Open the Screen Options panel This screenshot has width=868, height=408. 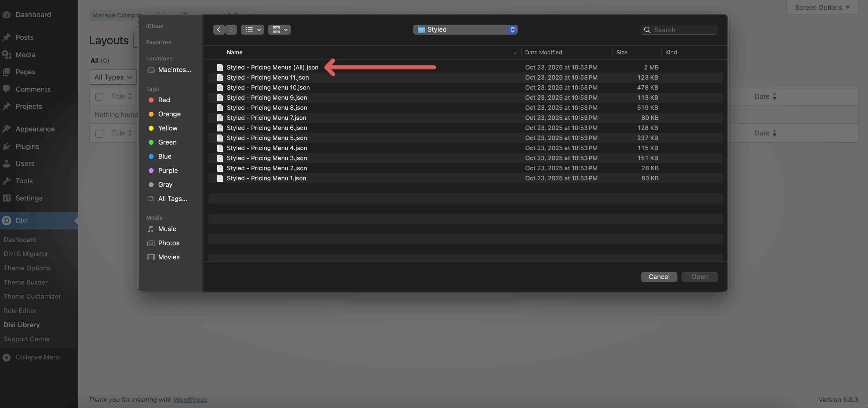coord(822,7)
